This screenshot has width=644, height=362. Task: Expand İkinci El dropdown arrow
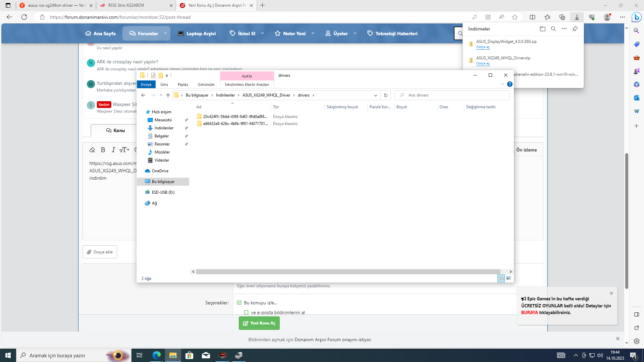[263, 34]
